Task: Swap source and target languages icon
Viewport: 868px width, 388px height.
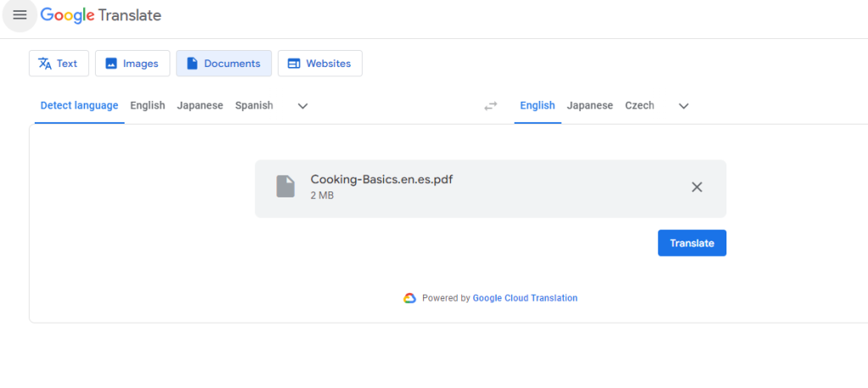Action: 491,106
